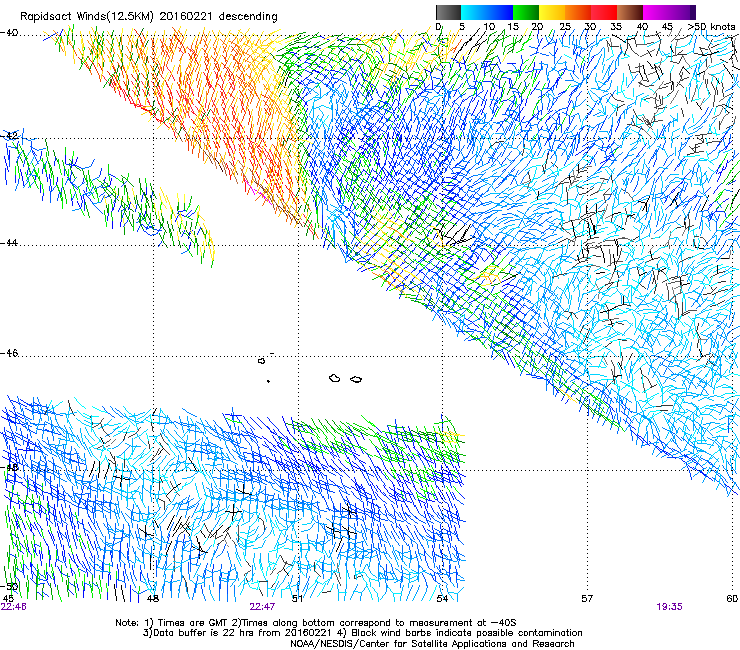Select the '51' longitude label on the bottom axis

(x=297, y=599)
